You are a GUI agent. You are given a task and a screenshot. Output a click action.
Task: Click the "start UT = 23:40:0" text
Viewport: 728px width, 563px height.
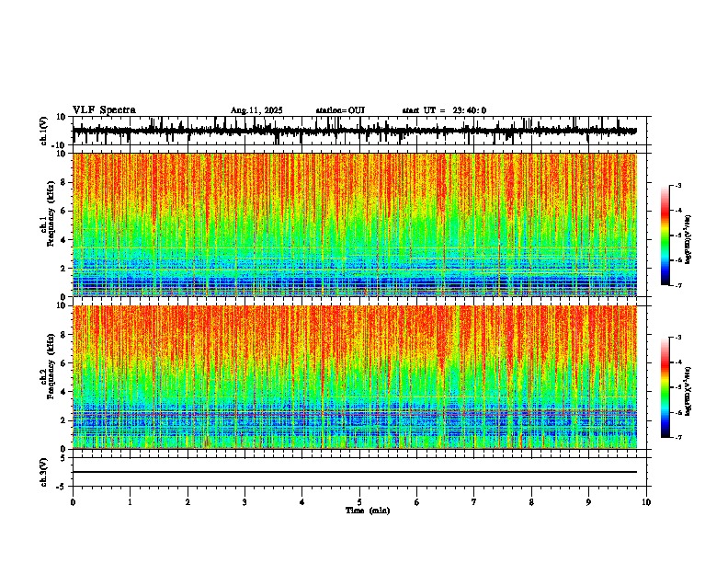(444, 110)
